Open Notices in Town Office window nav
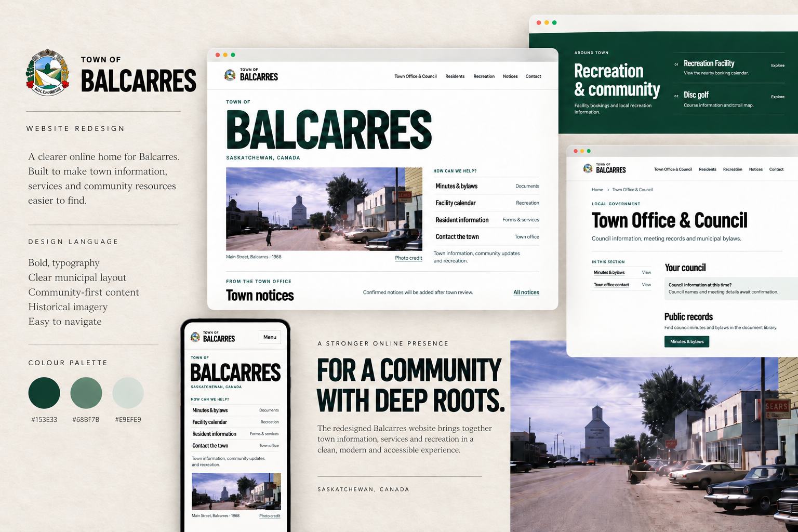 [756, 169]
